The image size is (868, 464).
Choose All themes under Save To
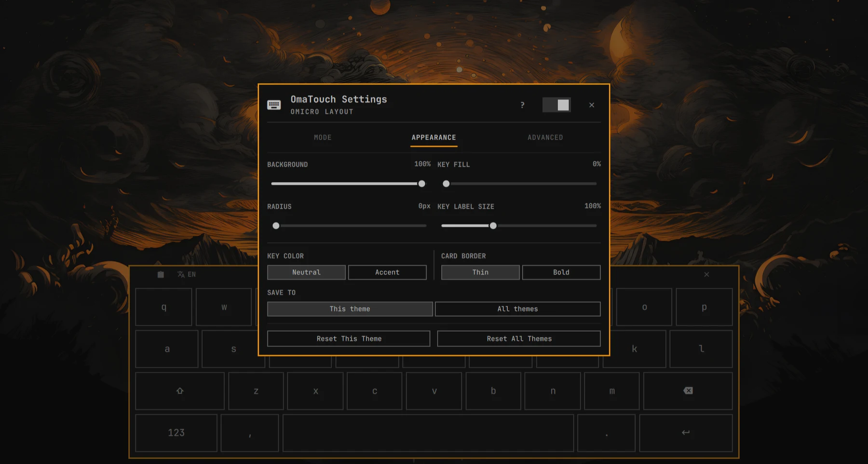pyautogui.click(x=518, y=309)
